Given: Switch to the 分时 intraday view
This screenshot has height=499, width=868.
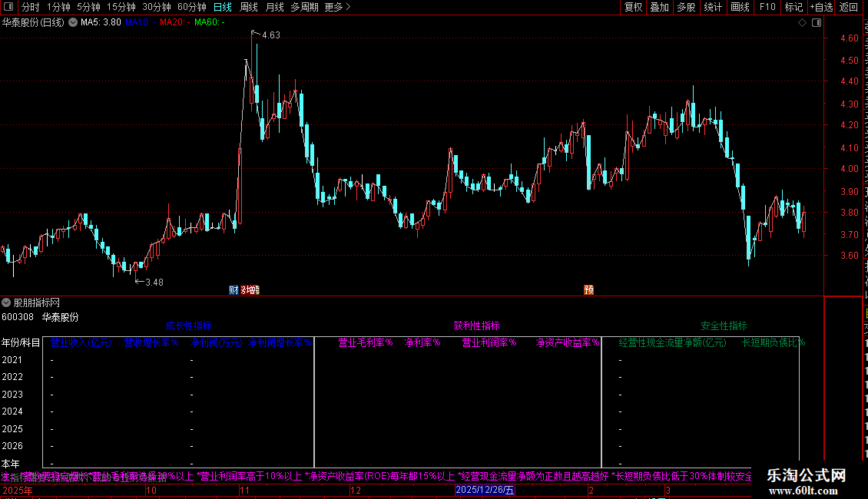Looking at the screenshot, I should 31,7.
